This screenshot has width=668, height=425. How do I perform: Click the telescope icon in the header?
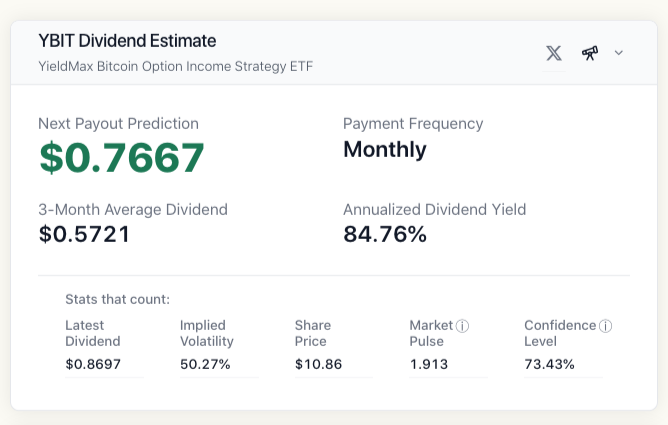(x=590, y=53)
